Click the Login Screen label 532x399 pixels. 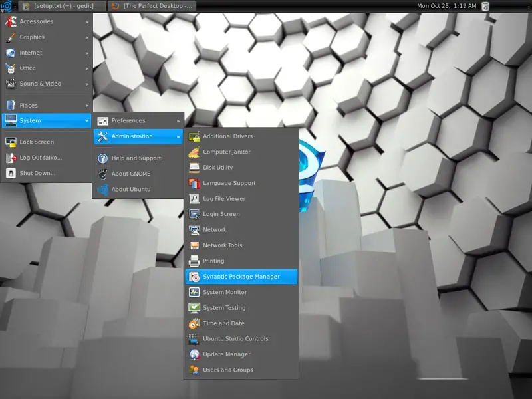pyautogui.click(x=221, y=214)
